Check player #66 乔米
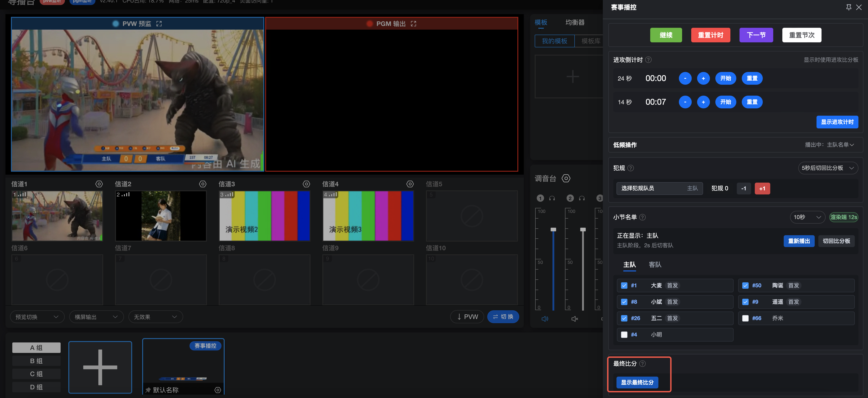 (745, 318)
